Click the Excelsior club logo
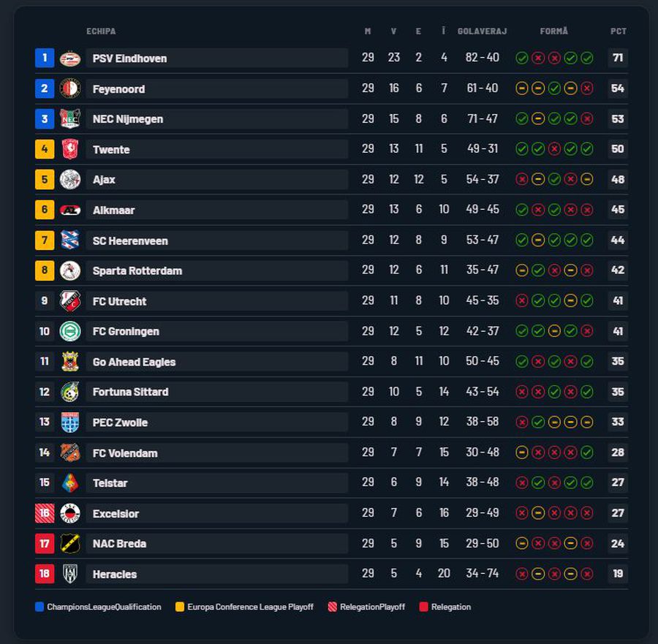658x644 pixels. [x=70, y=513]
